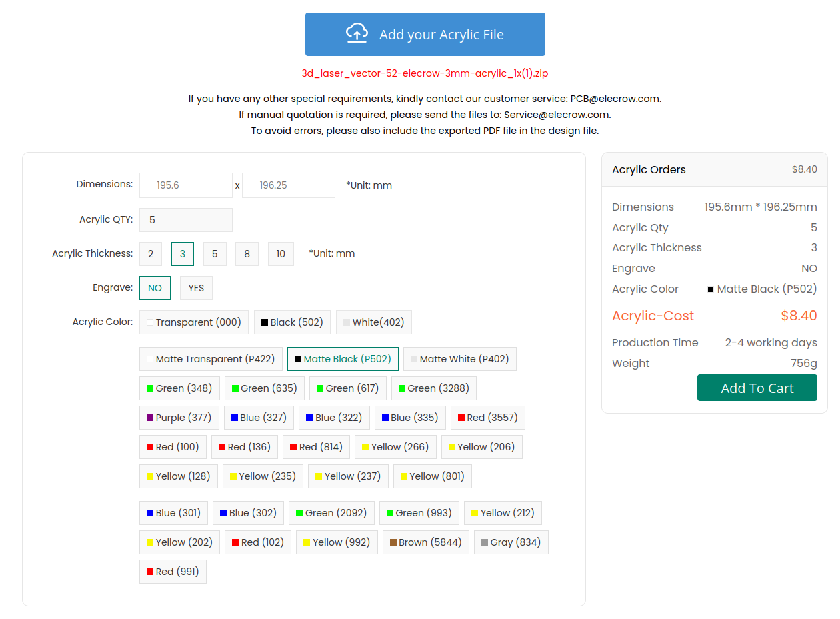Select Blue (327) color option
This screenshot has width=840, height=619.
[x=259, y=418]
